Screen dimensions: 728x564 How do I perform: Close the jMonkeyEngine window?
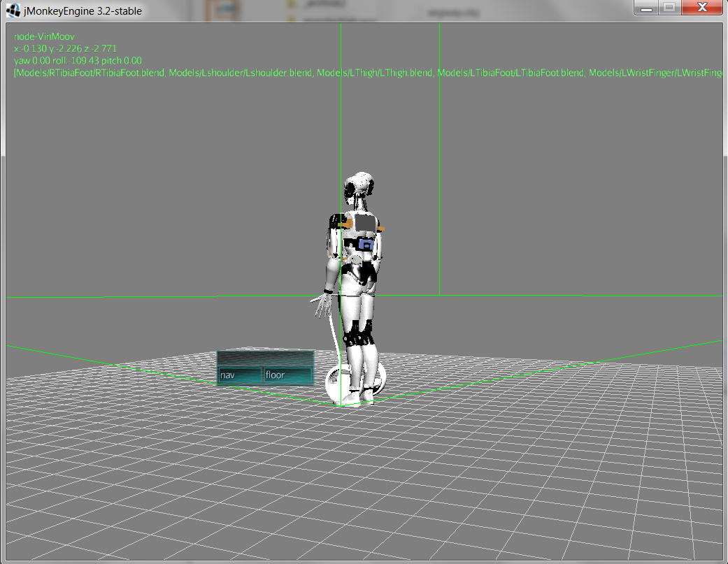(x=701, y=8)
